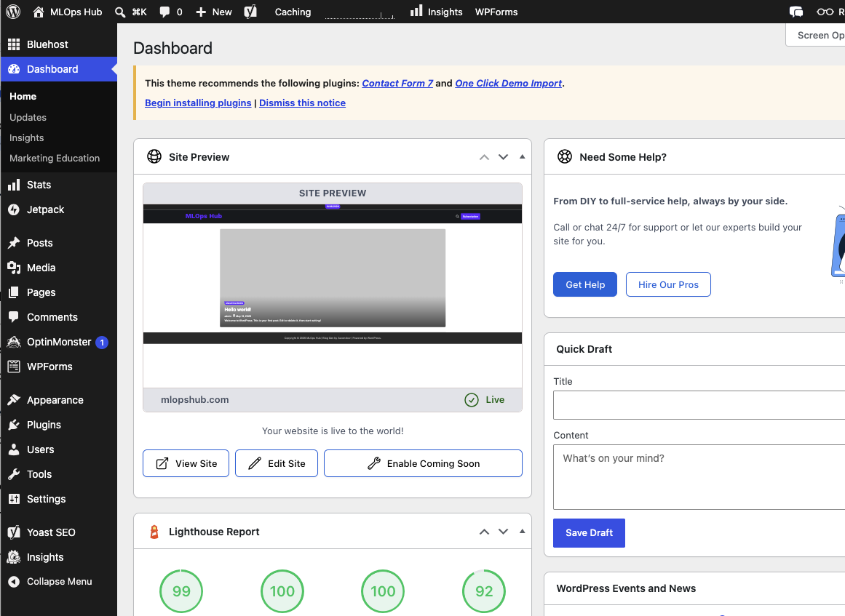Click the Contact Form 7 link
Image resolution: width=845 pixels, height=616 pixels.
pos(397,84)
